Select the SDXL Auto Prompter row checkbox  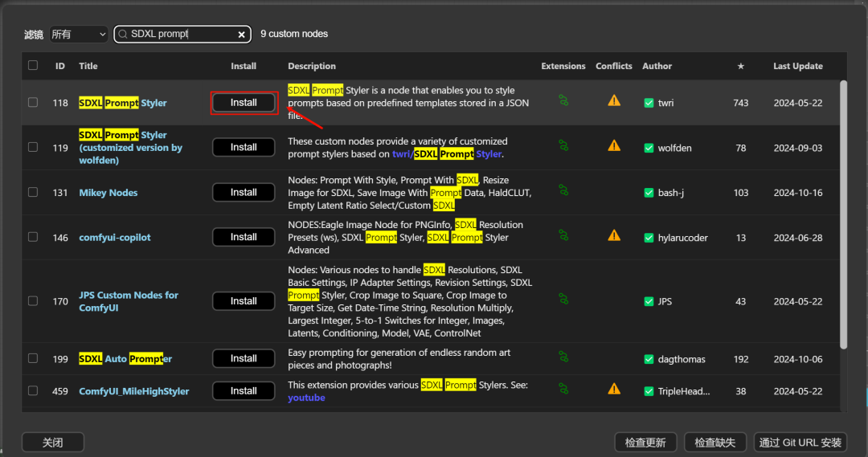33,358
